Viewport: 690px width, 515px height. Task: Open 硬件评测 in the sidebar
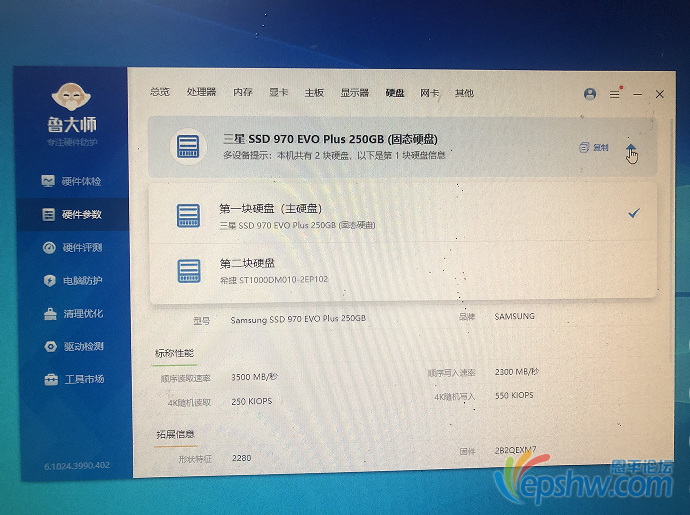[x=73, y=247]
